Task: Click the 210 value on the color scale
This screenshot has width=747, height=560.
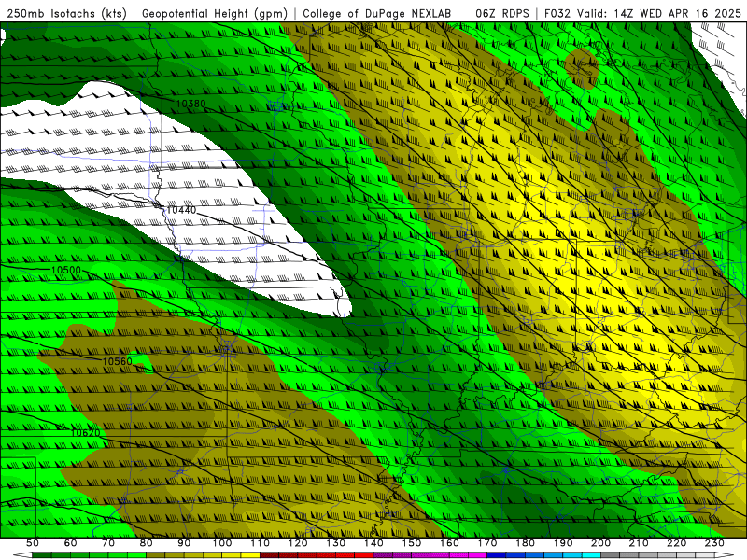Action: coord(639,543)
